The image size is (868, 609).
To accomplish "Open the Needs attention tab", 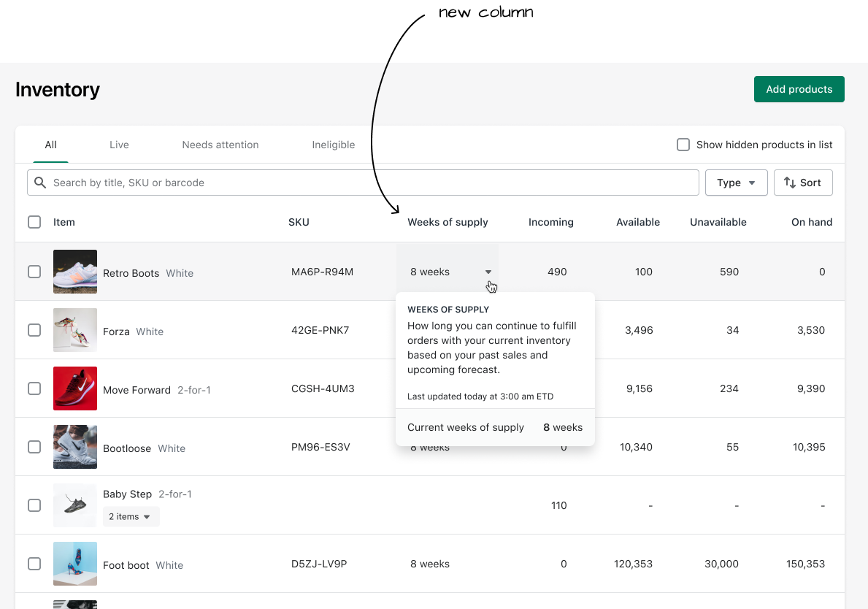I will (x=220, y=145).
